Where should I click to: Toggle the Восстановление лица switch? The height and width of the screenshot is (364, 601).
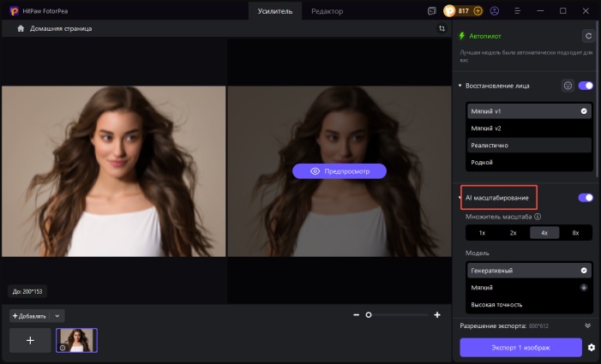(586, 86)
